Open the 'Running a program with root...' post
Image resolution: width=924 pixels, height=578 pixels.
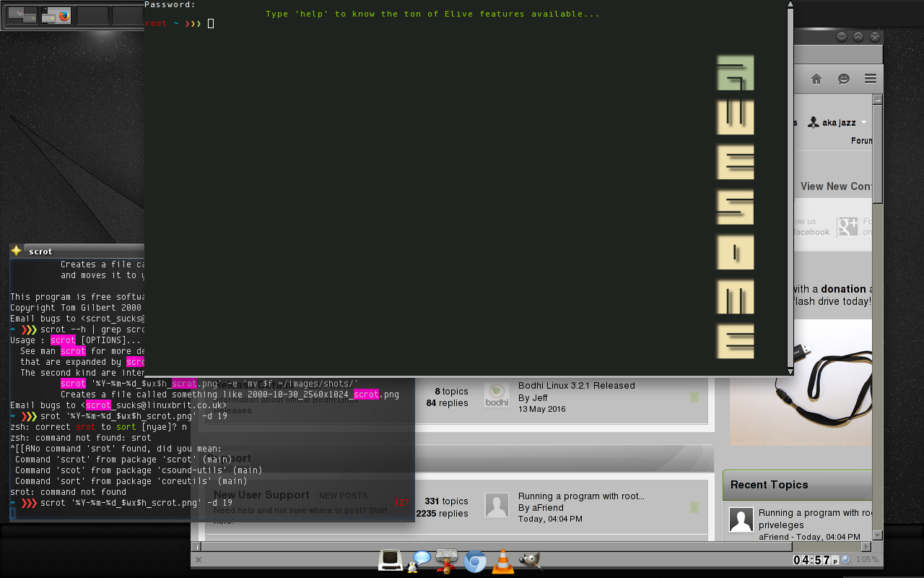(x=581, y=496)
